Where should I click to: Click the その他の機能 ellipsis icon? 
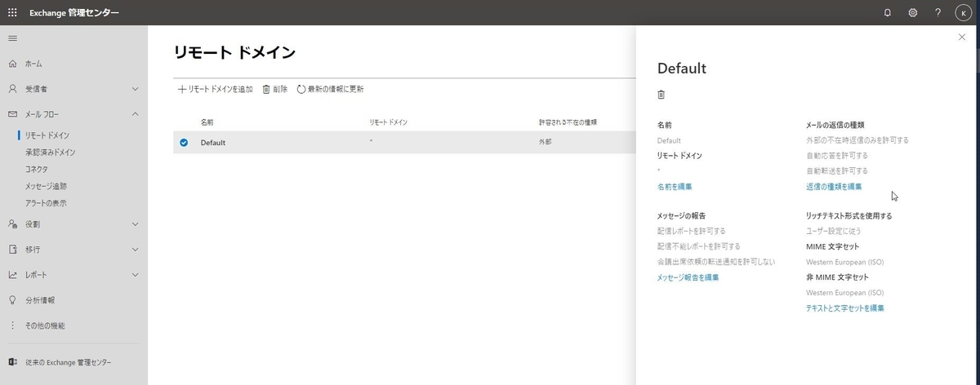(x=12, y=325)
